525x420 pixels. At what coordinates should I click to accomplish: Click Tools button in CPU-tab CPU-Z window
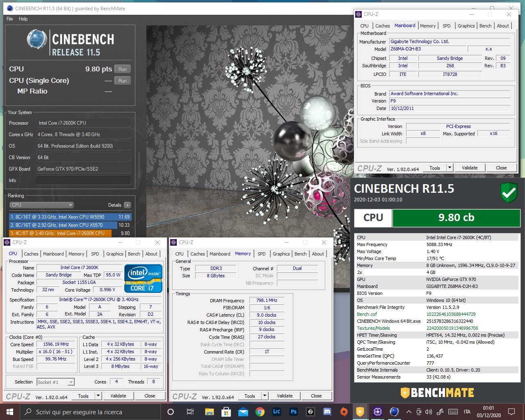click(83, 396)
